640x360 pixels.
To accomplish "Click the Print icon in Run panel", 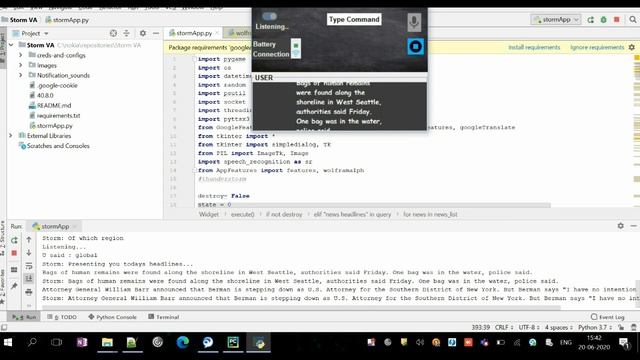I will coord(29,292).
